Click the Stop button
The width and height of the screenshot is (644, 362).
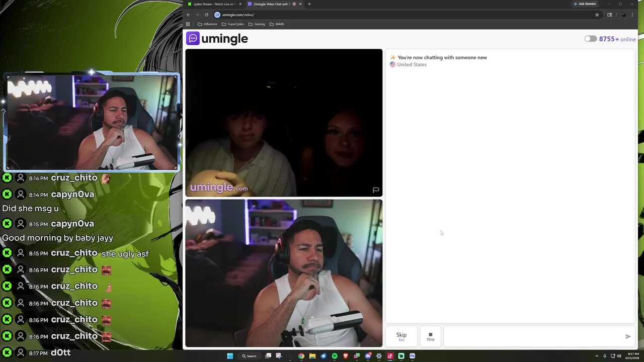[x=431, y=336]
